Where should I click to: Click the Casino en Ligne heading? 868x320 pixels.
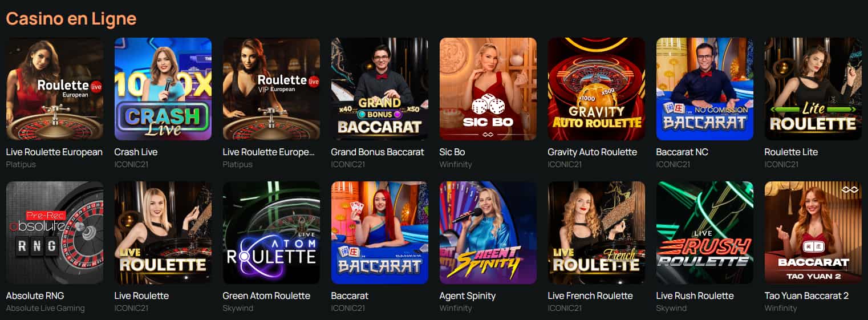[x=71, y=18]
